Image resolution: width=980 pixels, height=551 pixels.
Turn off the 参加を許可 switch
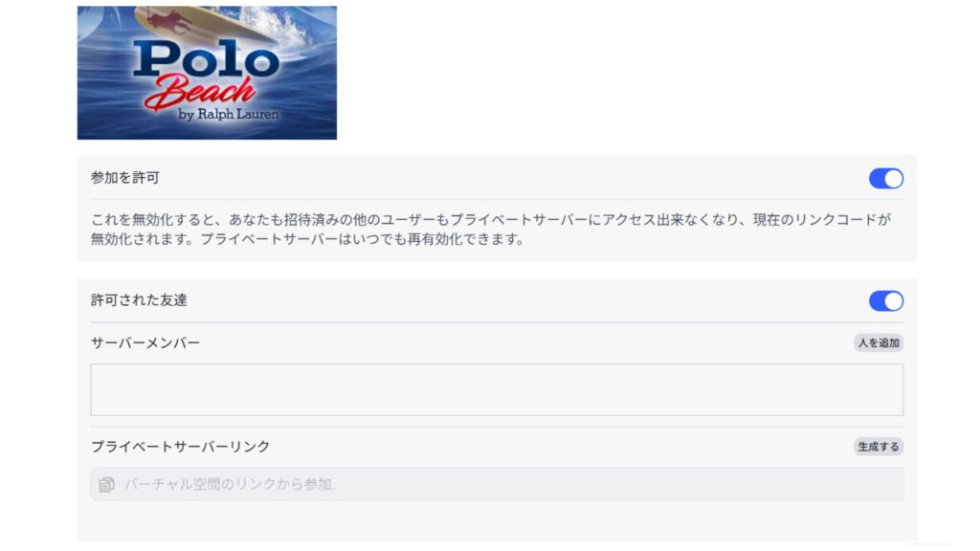coord(885,179)
